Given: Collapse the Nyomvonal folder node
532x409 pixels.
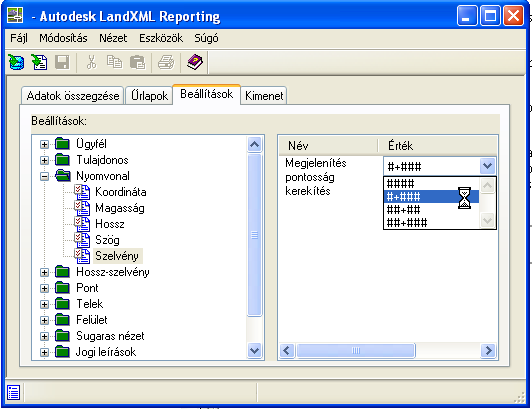Looking at the screenshot, I should click(44, 176).
